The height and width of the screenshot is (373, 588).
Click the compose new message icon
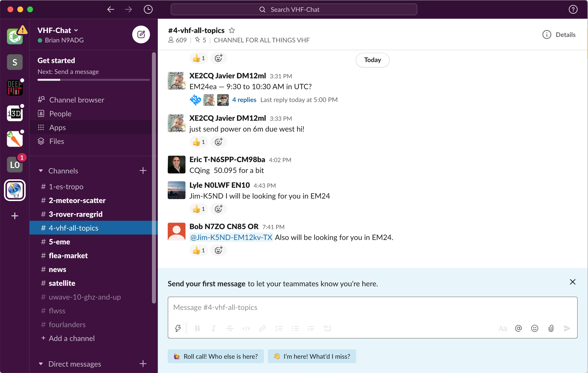coord(141,34)
